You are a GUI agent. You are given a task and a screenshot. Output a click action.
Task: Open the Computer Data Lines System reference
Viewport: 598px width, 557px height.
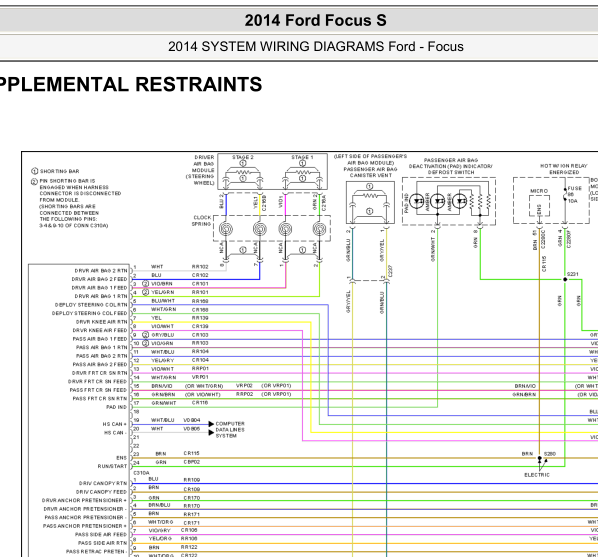tap(230, 430)
